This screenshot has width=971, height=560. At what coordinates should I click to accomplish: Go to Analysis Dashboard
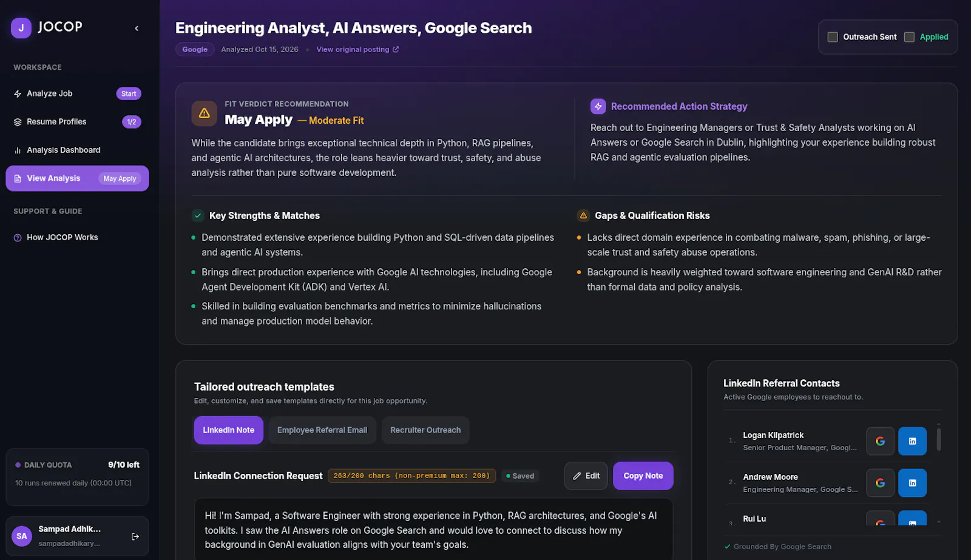coord(77,150)
